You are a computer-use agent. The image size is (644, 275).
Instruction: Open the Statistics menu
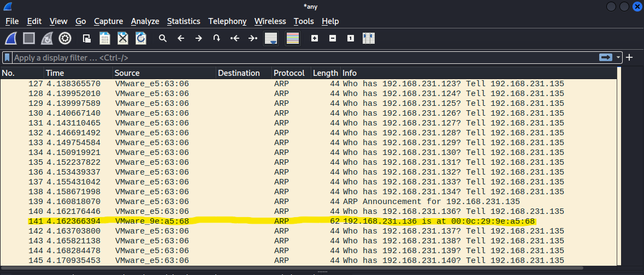(x=184, y=21)
